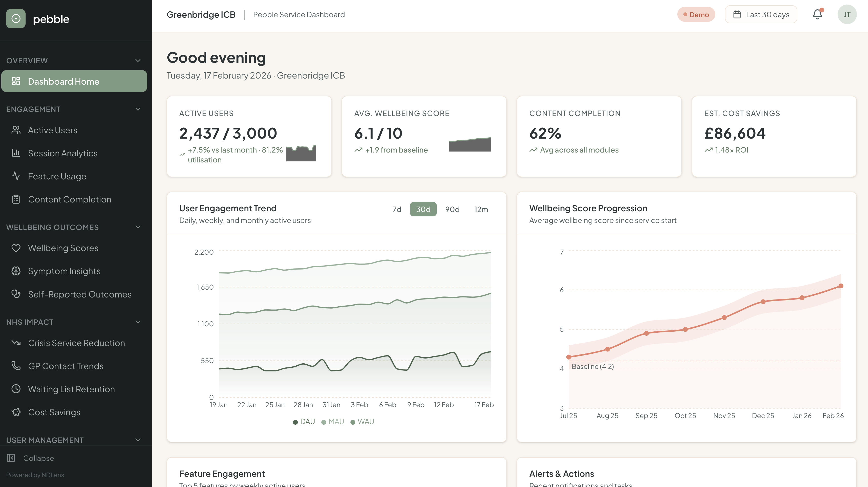868x487 pixels.
Task: Click the notification bell icon
Action: pos(817,14)
